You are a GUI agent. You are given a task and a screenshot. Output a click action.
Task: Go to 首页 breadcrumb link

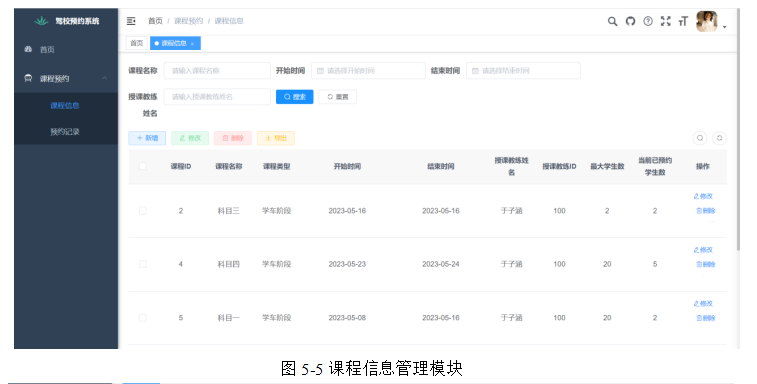[155, 21]
